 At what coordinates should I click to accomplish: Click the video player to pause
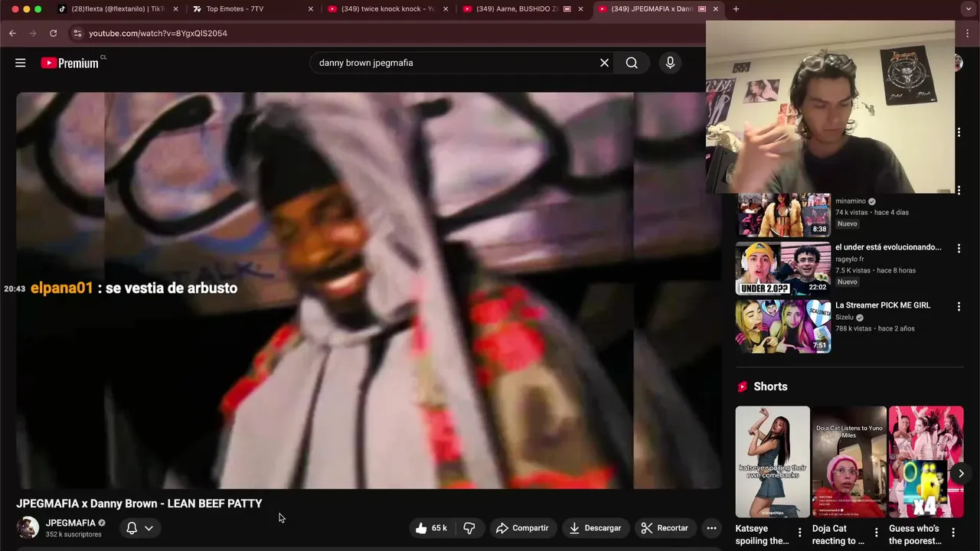coord(368,291)
